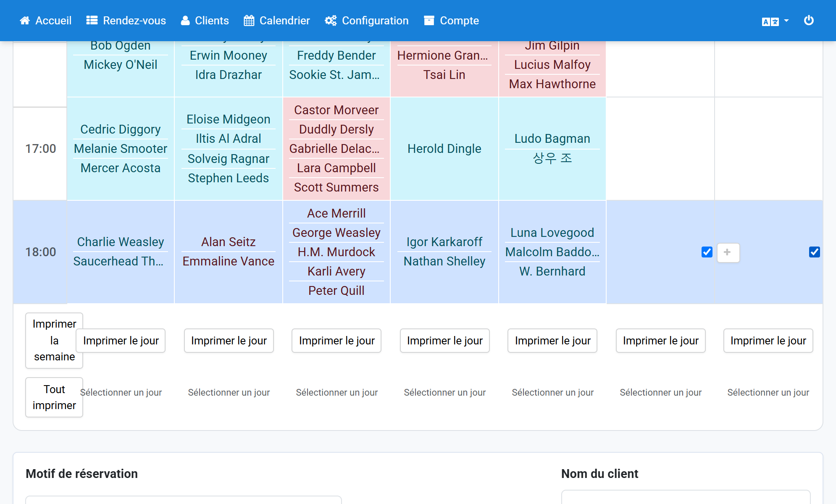This screenshot has width=836, height=504.
Task: Click appointment Ace Merrill
Action: coord(337,213)
